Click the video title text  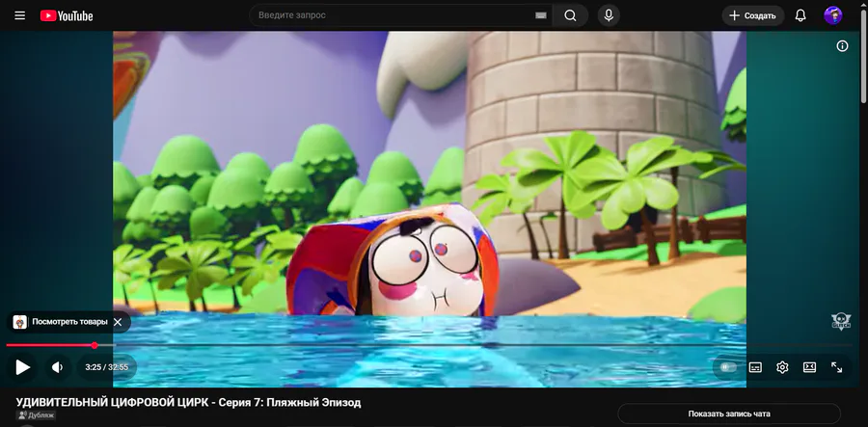(188, 403)
